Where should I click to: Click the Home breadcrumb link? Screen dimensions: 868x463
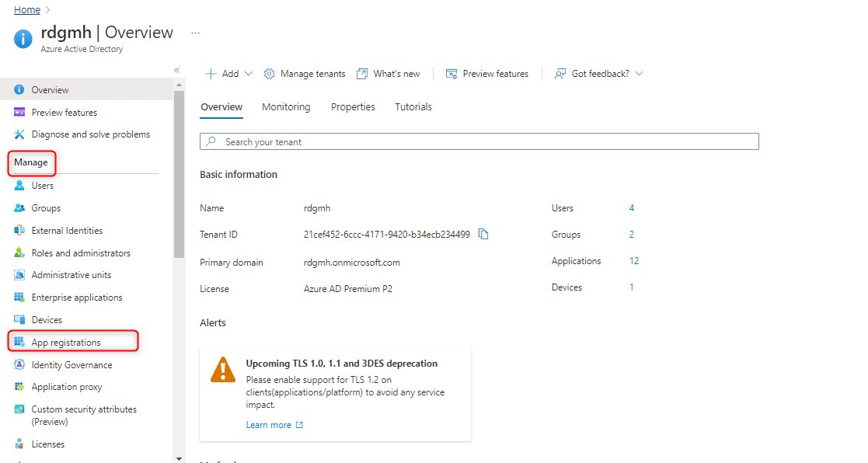[27, 10]
